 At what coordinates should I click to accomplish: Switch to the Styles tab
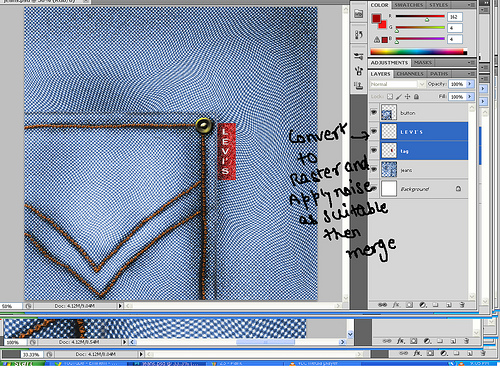click(x=438, y=5)
